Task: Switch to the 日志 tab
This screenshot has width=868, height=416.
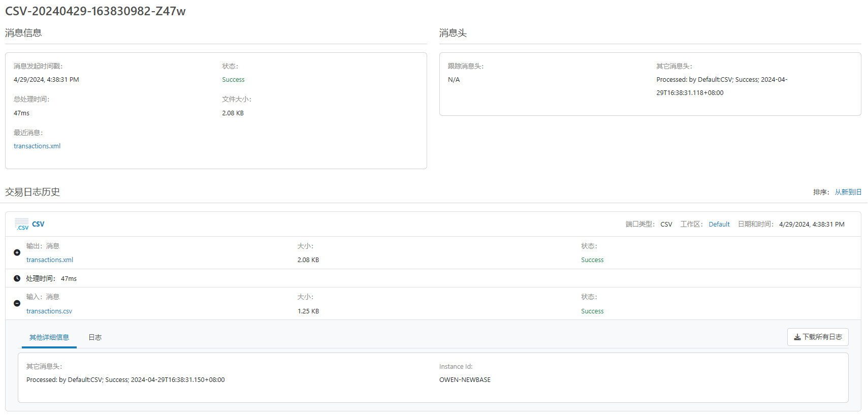Action: pyautogui.click(x=95, y=337)
